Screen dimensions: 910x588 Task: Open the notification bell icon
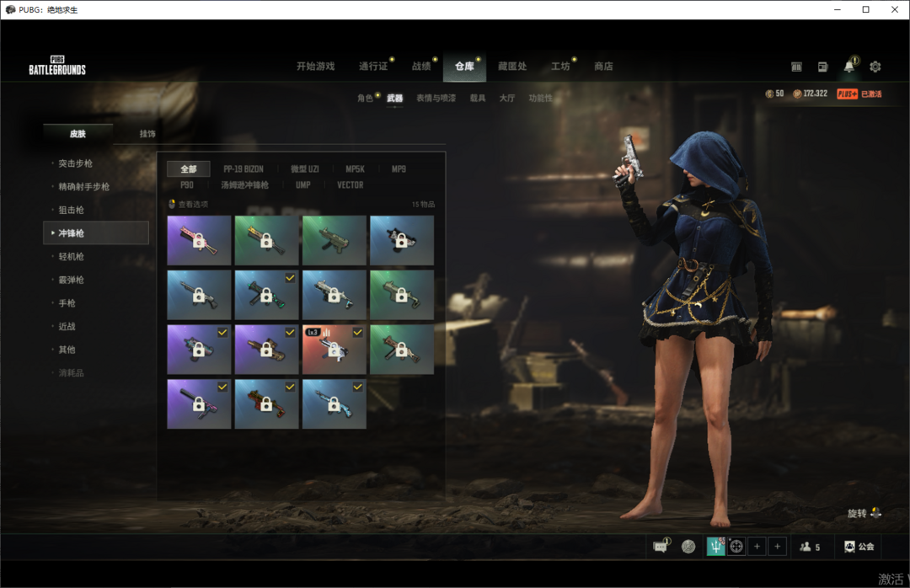click(849, 66)
